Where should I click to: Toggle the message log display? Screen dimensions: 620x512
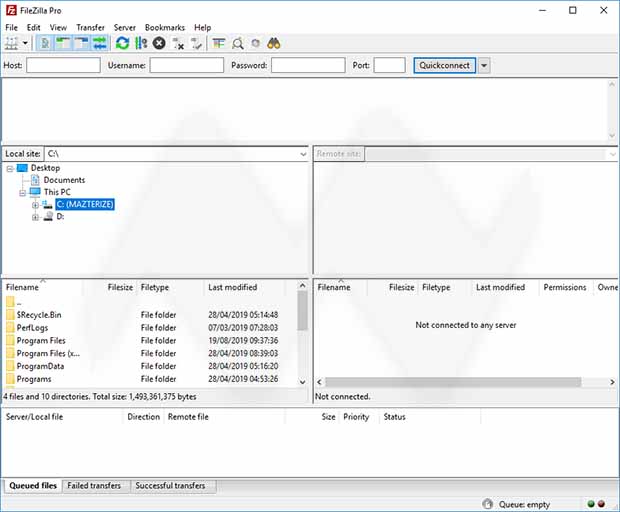coord(45,43)
